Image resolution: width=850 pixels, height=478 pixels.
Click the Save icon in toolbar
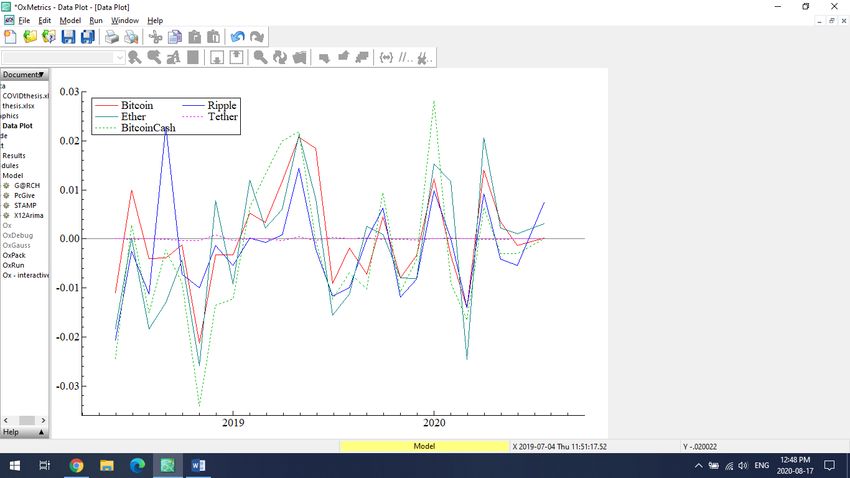pos(68,37)
